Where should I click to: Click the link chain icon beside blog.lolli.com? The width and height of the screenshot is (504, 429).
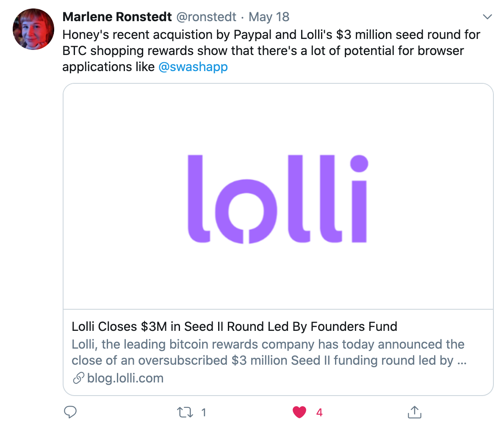pyautogui.click(x=78, y=378)
